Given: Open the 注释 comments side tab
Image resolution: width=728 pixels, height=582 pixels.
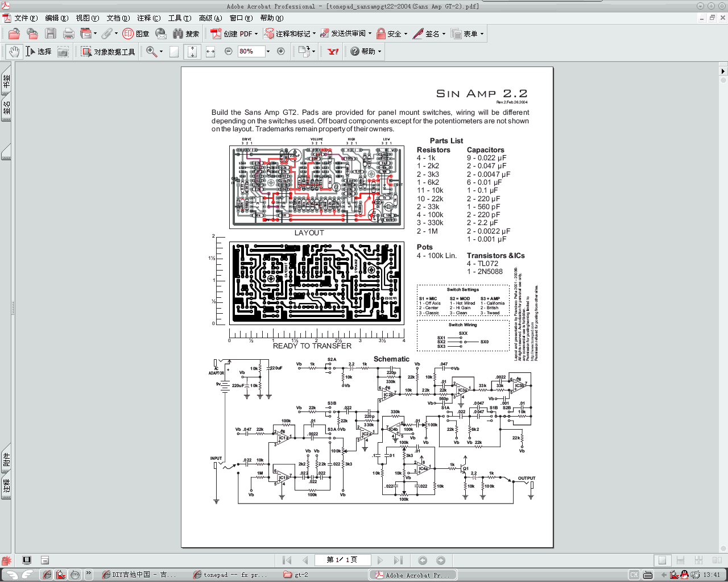Looking at the screenshot, I should tap(6, 486).
